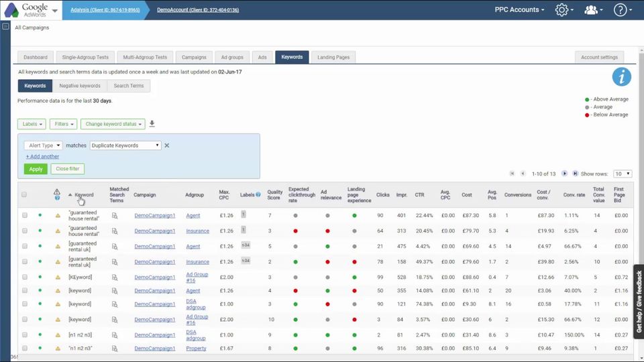The image size is (644, 362).
Task: Click the blue info circle icon
Action: point(621,76)
